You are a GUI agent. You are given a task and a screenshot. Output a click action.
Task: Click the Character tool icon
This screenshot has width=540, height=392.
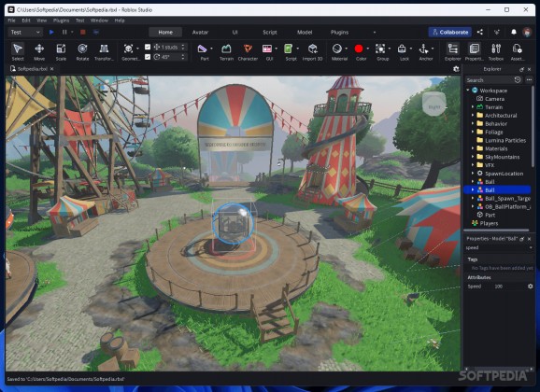point(248,49)
